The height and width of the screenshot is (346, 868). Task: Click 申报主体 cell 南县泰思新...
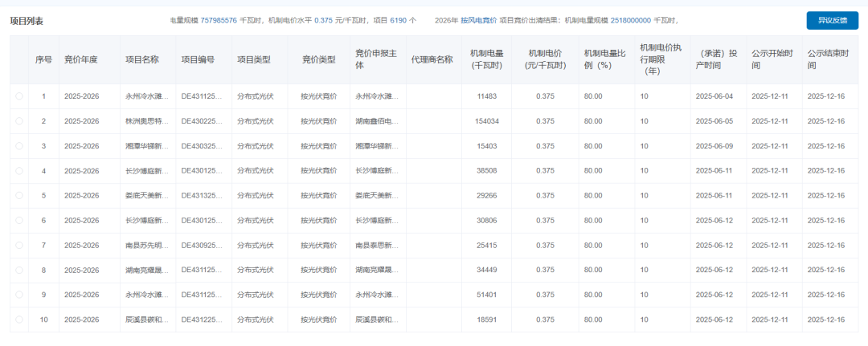376,245
